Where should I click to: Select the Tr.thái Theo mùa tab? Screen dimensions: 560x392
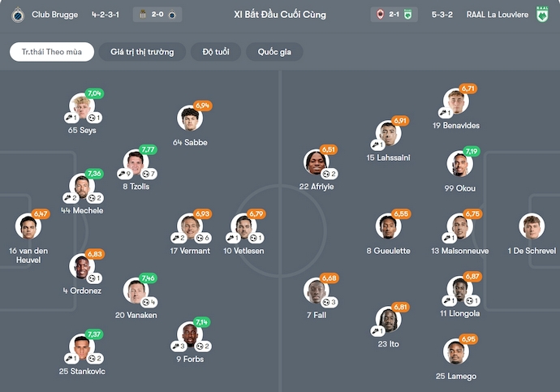coord(52,52)
